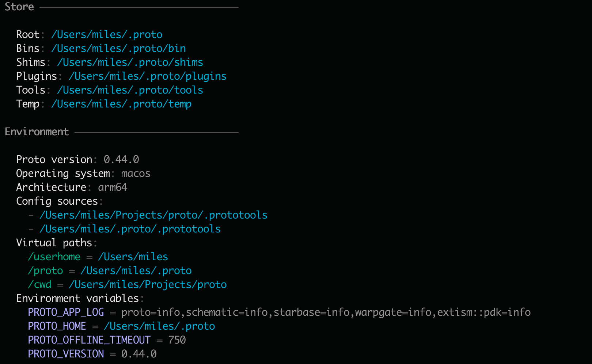Click the Proto version value 0.44.0
This screenshot has width=592, height=364.
pyautogui.click(x=121, y=160)
